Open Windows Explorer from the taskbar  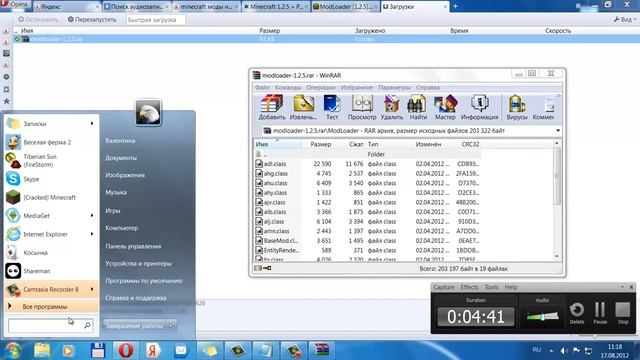click(x=42, y=350)
